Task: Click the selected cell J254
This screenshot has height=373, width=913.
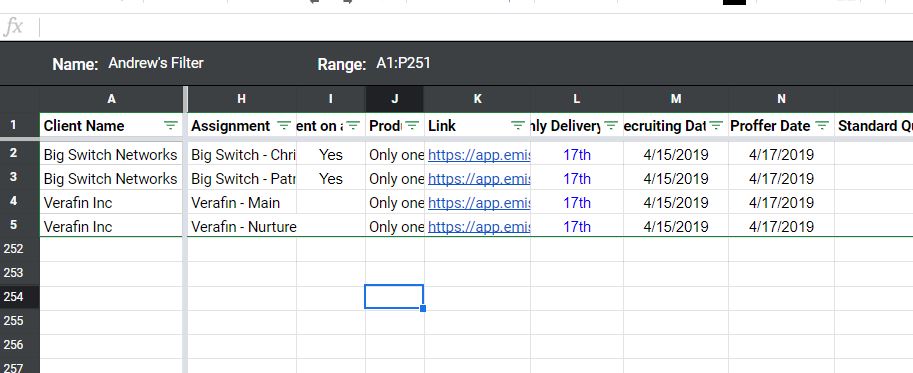Action: 394,297
